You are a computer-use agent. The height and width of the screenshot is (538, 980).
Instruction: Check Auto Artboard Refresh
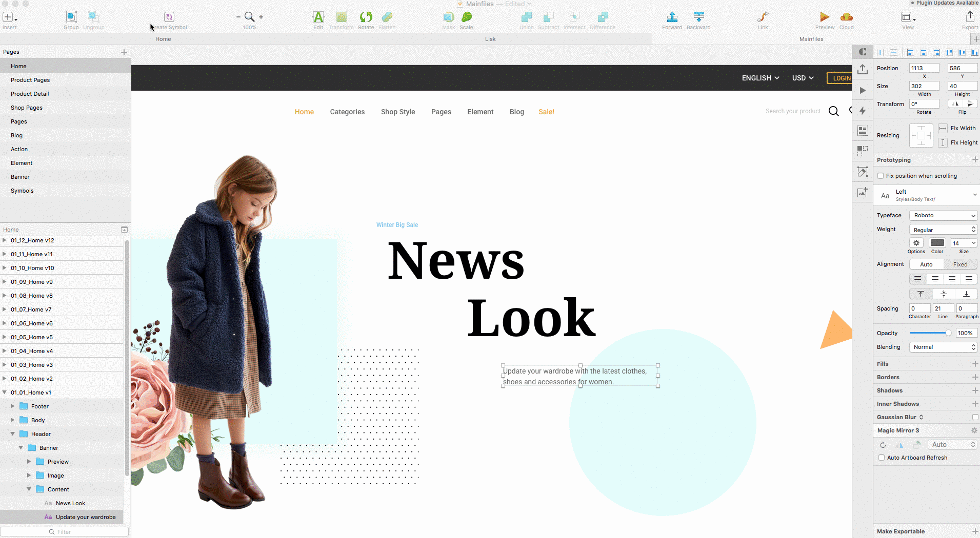881,457
